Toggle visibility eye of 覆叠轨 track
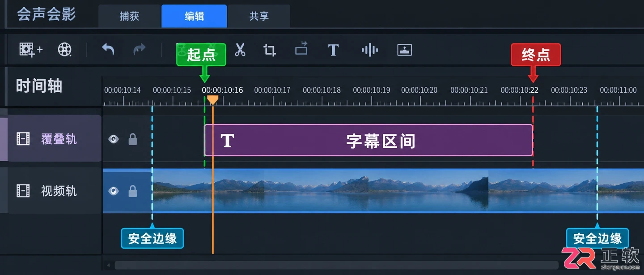The image size is (644, 275). click(114, 139)
